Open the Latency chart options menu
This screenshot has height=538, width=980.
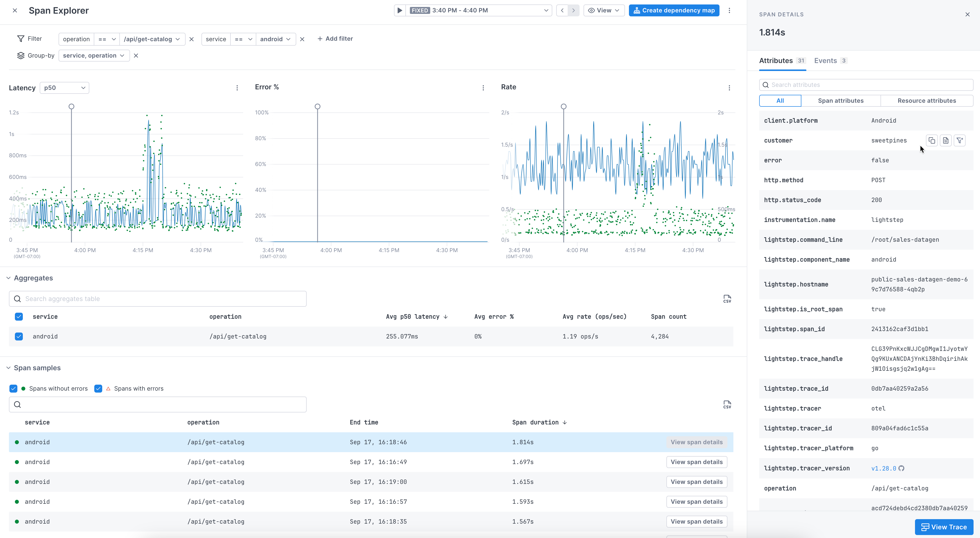237,88
